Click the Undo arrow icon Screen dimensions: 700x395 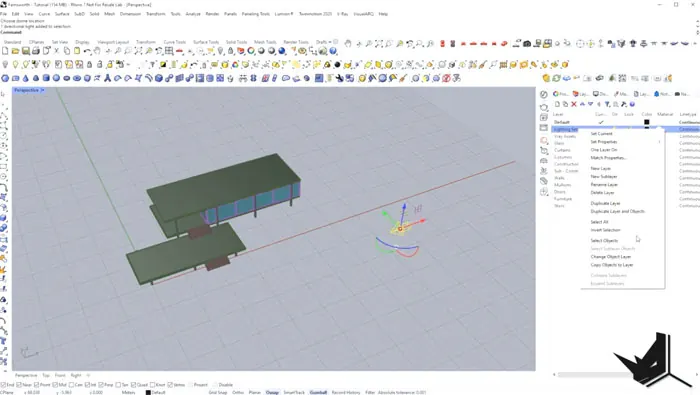pyautogui.click(x=88, y=51)
